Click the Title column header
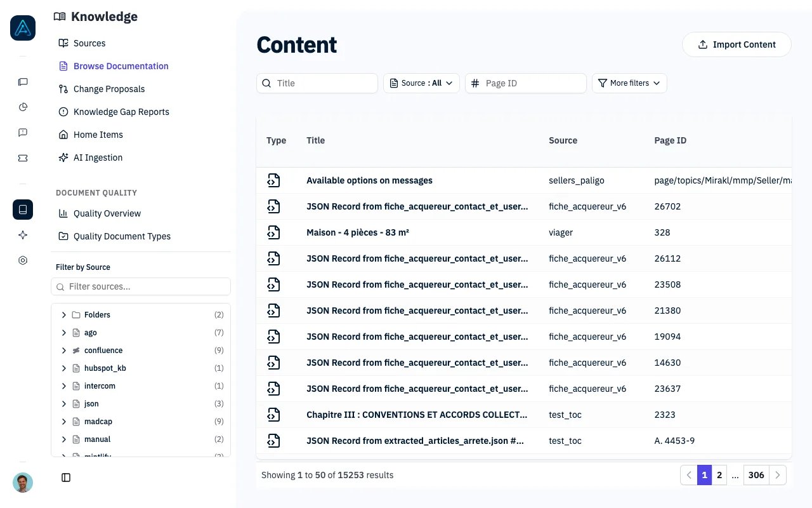 (x=315, y=140)
